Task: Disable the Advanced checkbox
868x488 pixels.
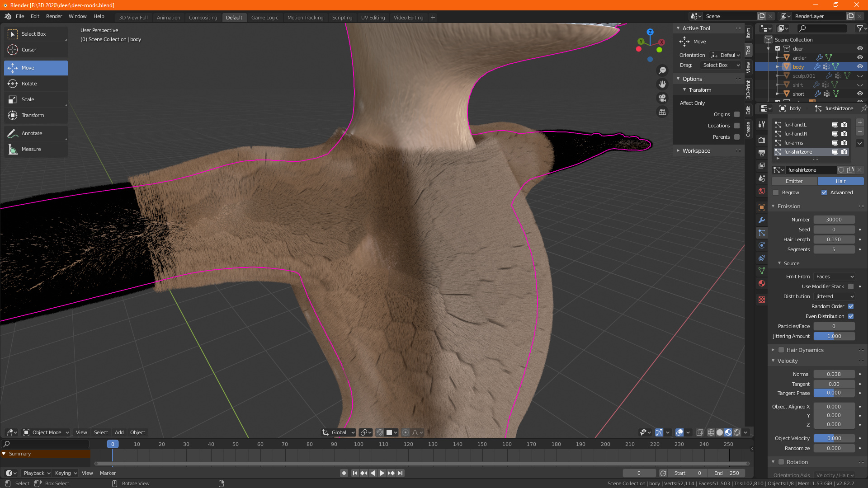Action: coord(824,192)
